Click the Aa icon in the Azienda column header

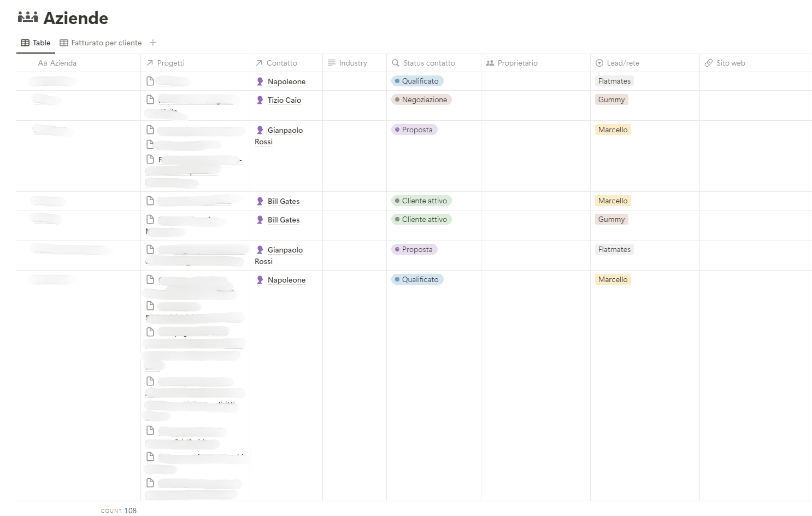click(x=42, y=63)
